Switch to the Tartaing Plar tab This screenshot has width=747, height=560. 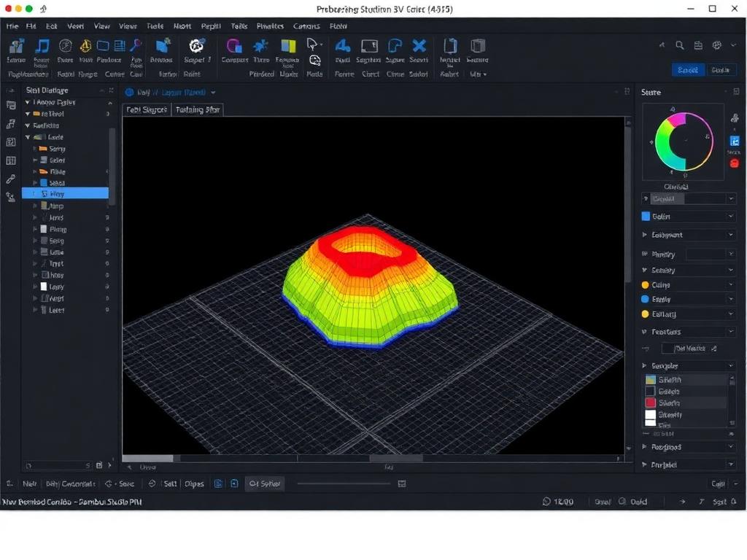pyautogui.click(x=197, y=109)
